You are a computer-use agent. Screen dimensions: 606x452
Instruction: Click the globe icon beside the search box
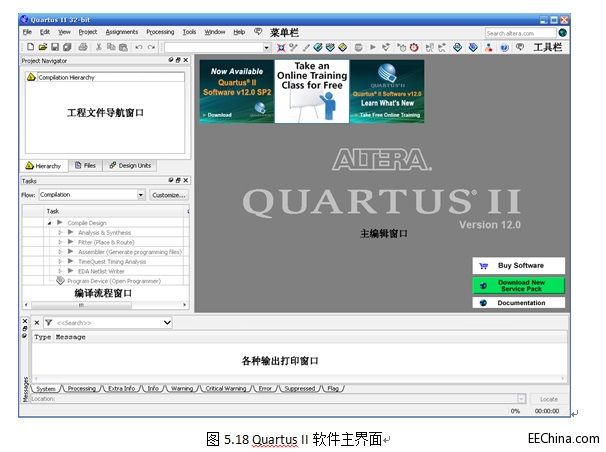coord(563,33)
